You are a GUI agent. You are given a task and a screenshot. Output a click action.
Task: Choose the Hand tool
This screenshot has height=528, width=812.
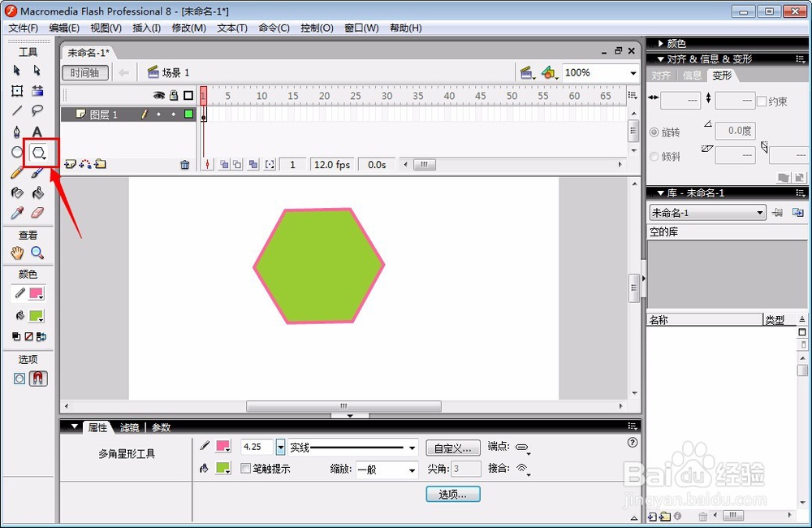tap(17, 253)
